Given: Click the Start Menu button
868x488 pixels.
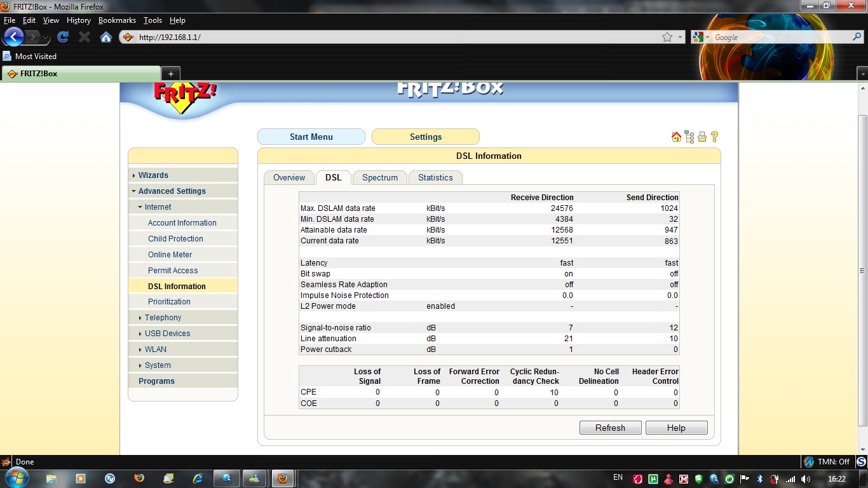Looking at the screenshot, I should click(x=311, y=137).
